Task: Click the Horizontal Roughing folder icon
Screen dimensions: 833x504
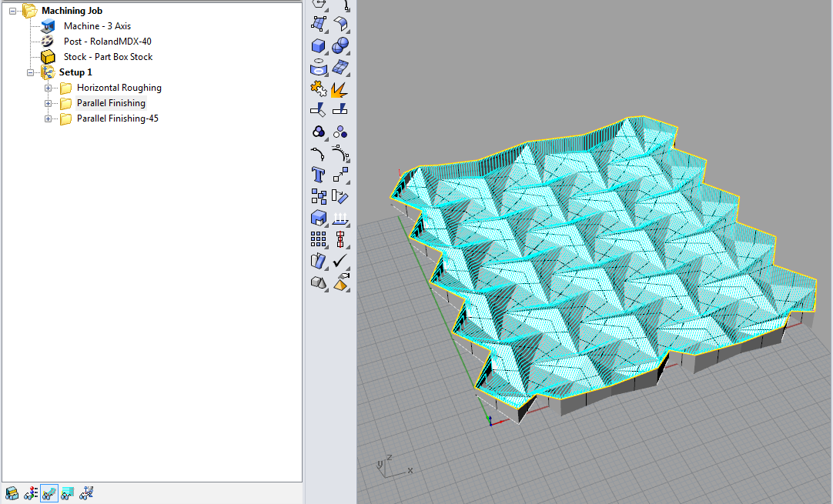Action: click(x=66, y=88)
